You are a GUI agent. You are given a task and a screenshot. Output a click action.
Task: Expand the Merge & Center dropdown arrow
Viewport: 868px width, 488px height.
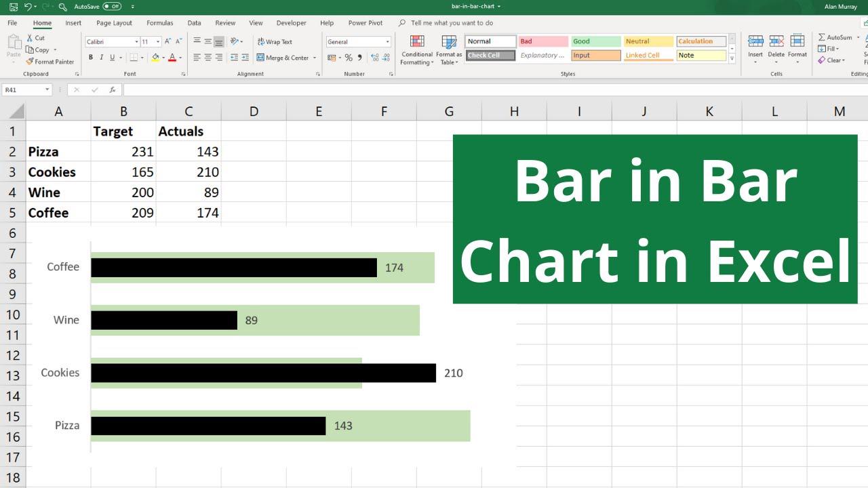coord(315,58)
